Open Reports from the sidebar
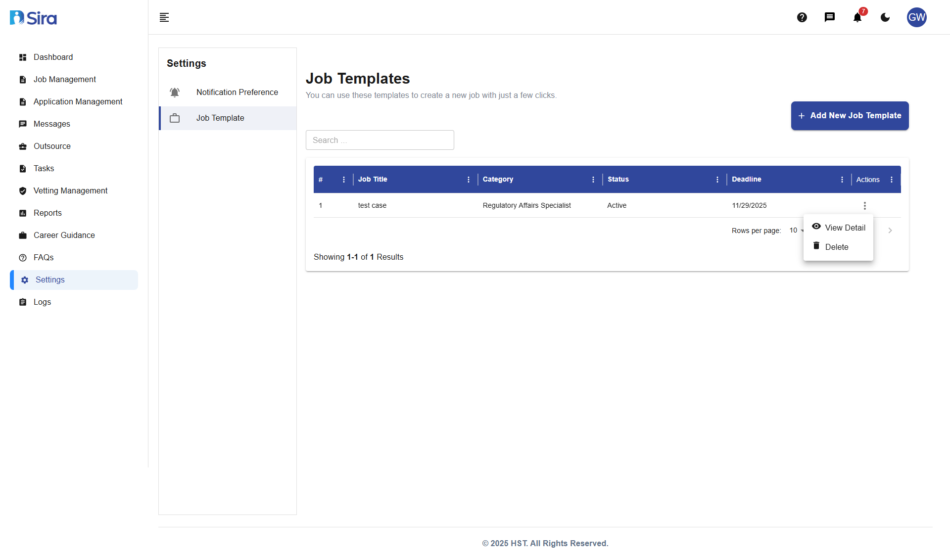 [x=47, y=213]
